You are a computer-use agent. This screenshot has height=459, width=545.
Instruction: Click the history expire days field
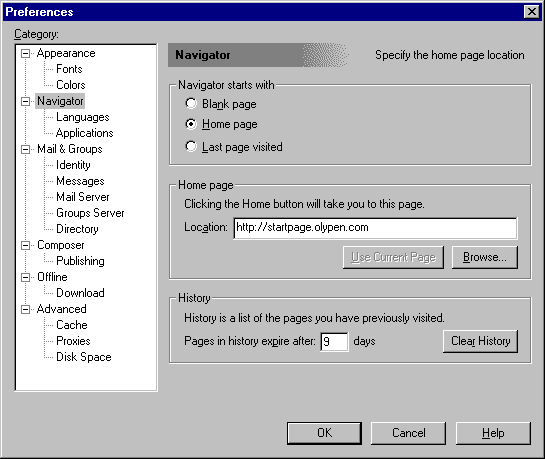pyautogui.click(x=334, y=342)
